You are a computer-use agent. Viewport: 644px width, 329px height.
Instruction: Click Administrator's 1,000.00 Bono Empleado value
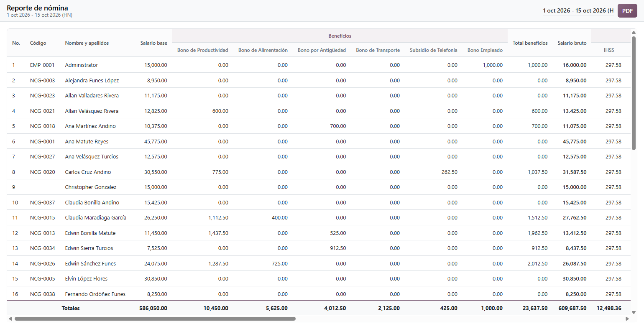tap(493, 65)
